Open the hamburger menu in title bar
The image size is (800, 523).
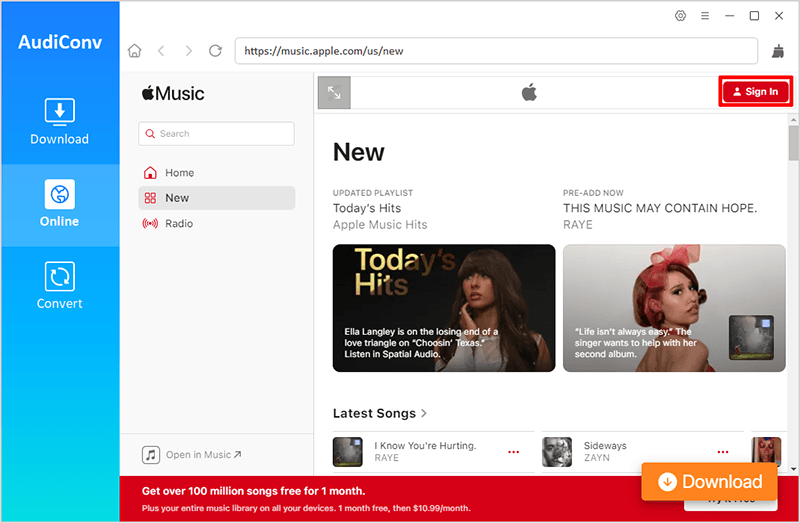click(705, 16)
